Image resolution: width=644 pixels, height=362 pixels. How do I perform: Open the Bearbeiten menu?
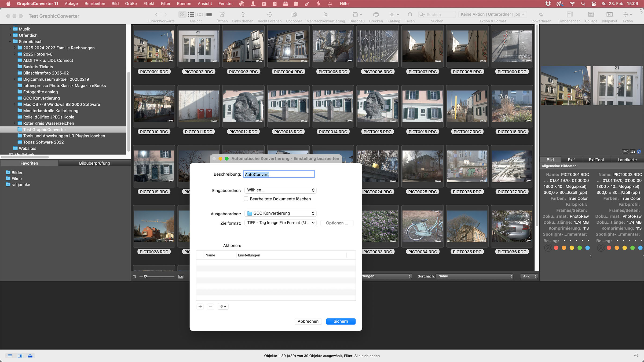95,4
